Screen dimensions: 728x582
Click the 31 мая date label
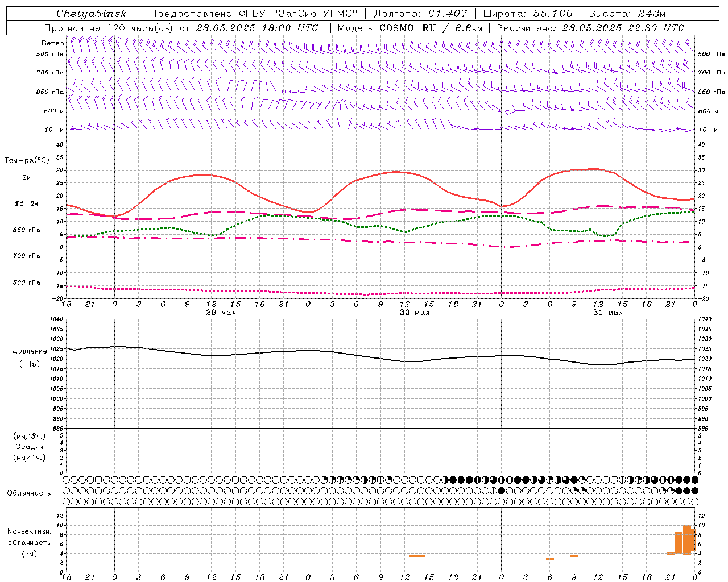(x=607, y=313)
